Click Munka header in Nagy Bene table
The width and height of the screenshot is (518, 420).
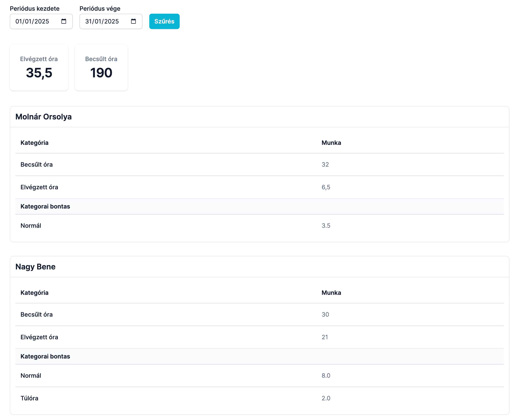(331, 293)
